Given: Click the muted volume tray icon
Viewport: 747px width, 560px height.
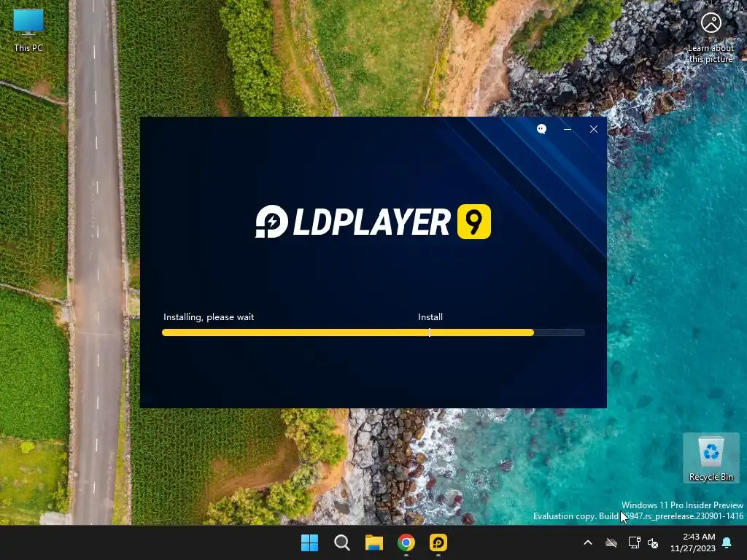Looking at the screenshot, I should [x=653, y=542].
